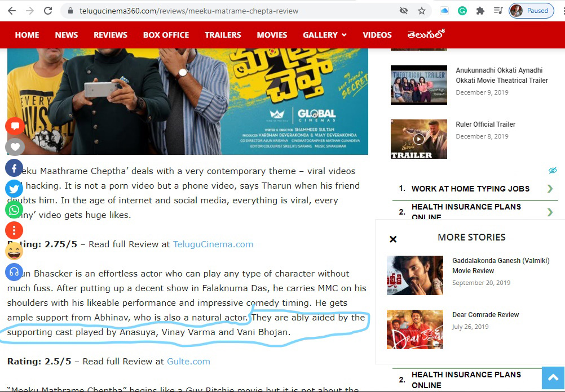The height and width of the screenshot is (392, 565).
Task: Click chevron beside upper Health Insurance Plans ad
Action: [x=550, y=212]
